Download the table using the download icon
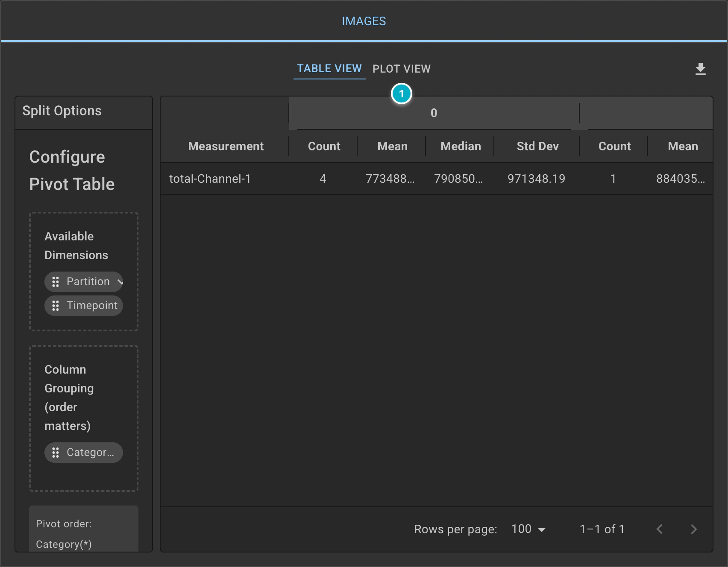Screen dimensions: 728x567 (700, 69)
